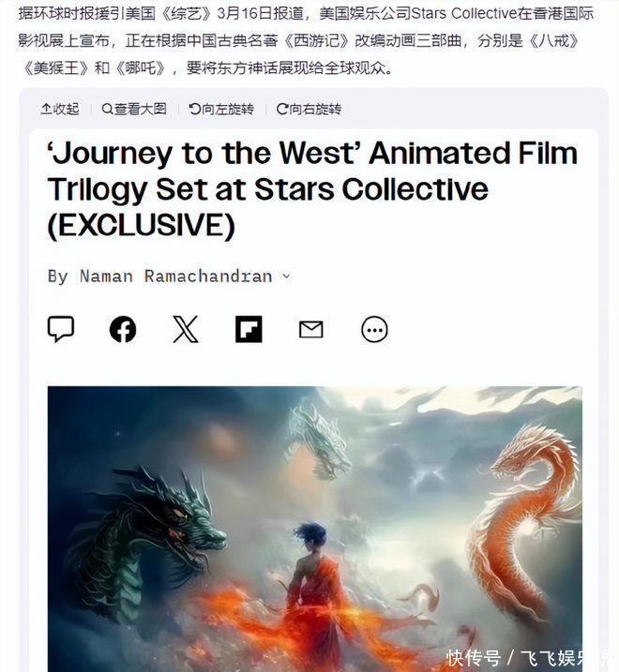Click the dragon artwork image

pos(314,529)
